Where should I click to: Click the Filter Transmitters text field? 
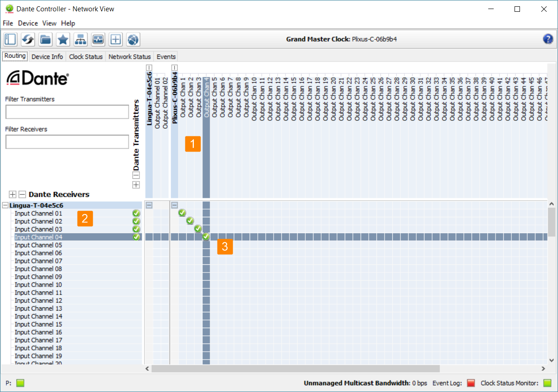67,112
